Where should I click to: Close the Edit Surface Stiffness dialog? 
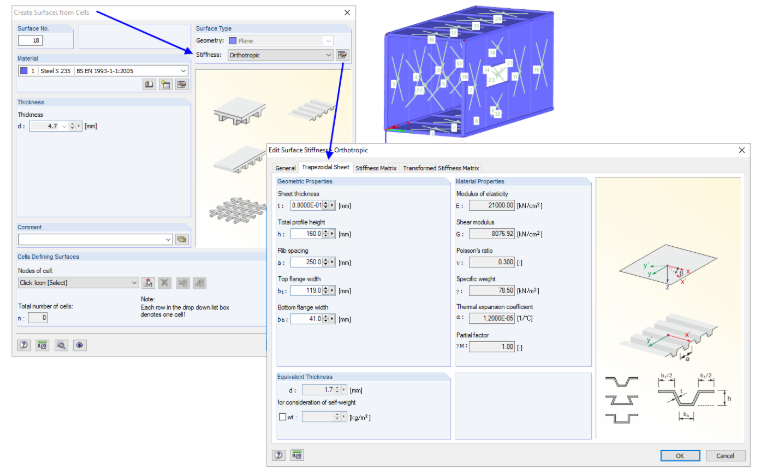tap(742, 150)
